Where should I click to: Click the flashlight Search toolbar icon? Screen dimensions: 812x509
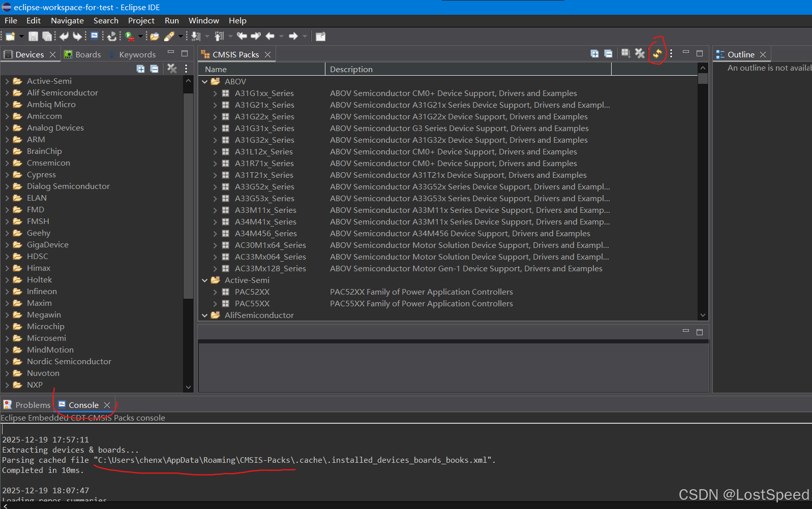[x=169, y=36]
